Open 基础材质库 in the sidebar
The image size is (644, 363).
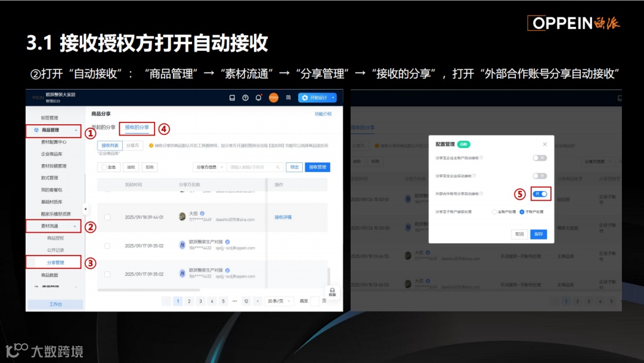pyautogui.click(x=51, y=202)
